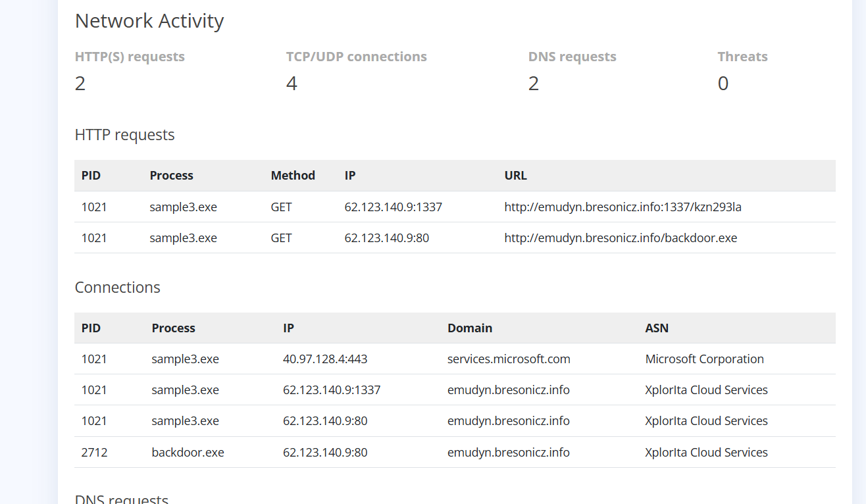Click the Network Activity heading

(149, 21)
